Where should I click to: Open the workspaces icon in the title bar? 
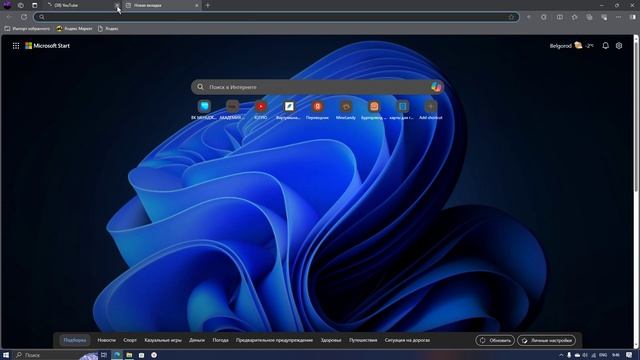[21, 5]
